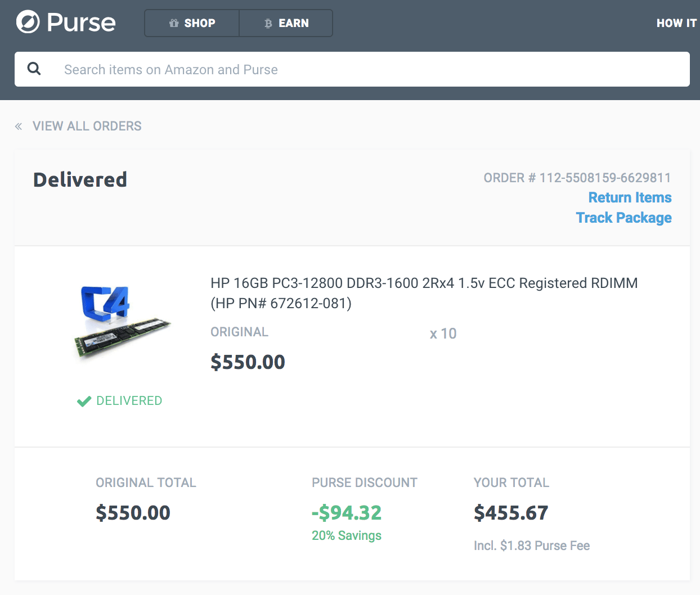Open the Track Package link
Screen dimensions: 700x595
tap(623, 218)
